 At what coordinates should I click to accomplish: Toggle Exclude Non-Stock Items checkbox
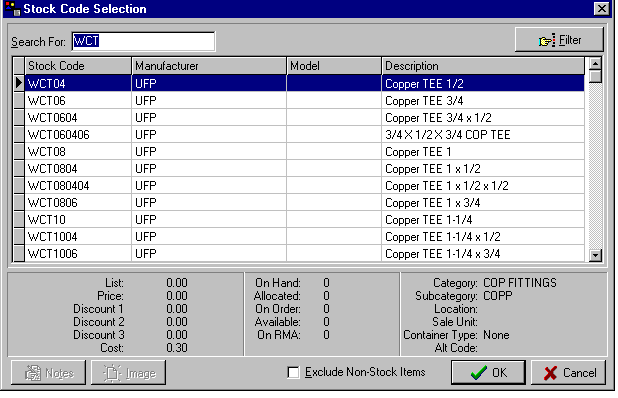click(x=293, y=372)
